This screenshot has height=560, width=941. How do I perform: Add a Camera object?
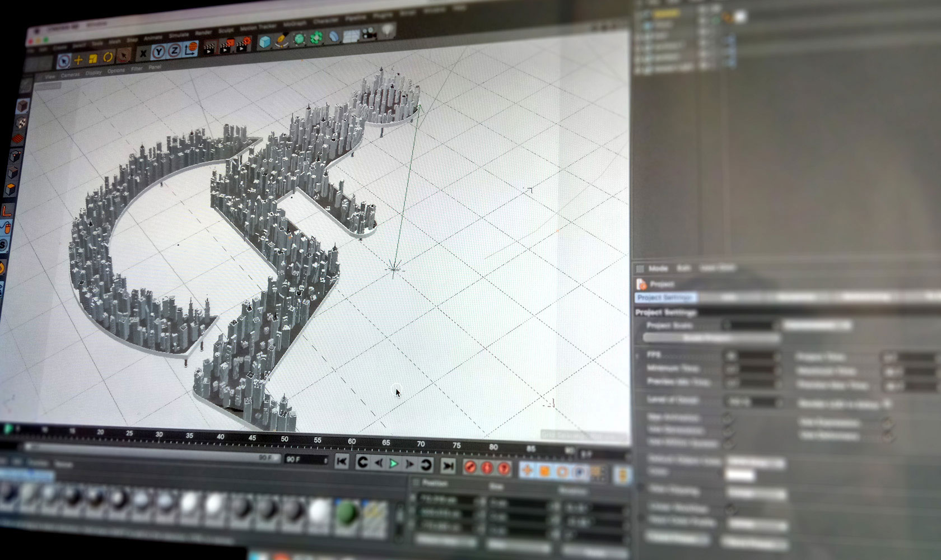tap(369, 34)
